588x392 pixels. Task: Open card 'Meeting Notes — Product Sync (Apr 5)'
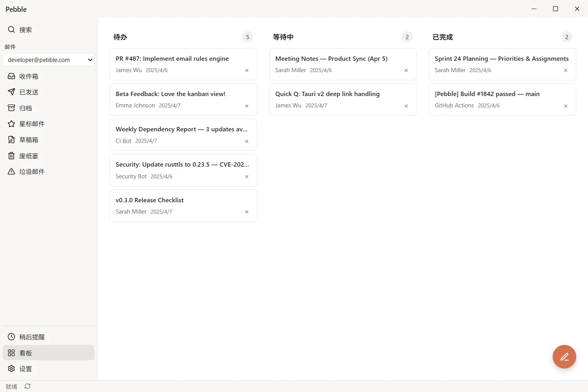pos(342,64)
